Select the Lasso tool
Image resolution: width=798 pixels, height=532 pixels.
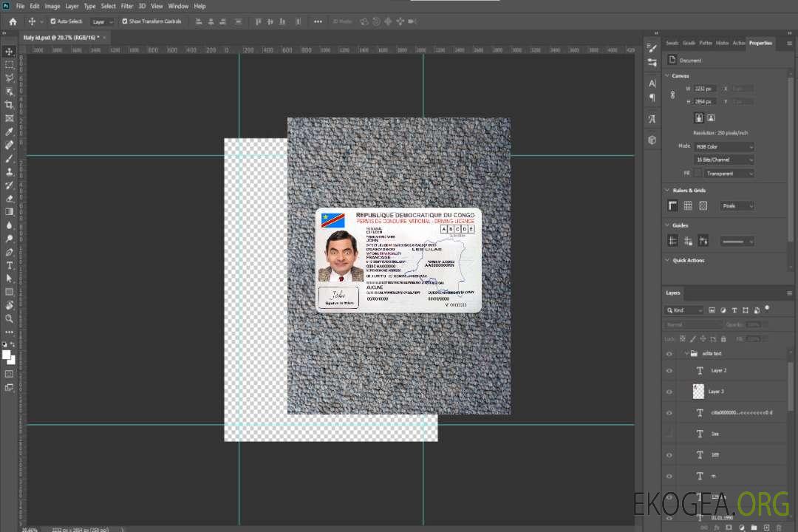pos(9,78)
